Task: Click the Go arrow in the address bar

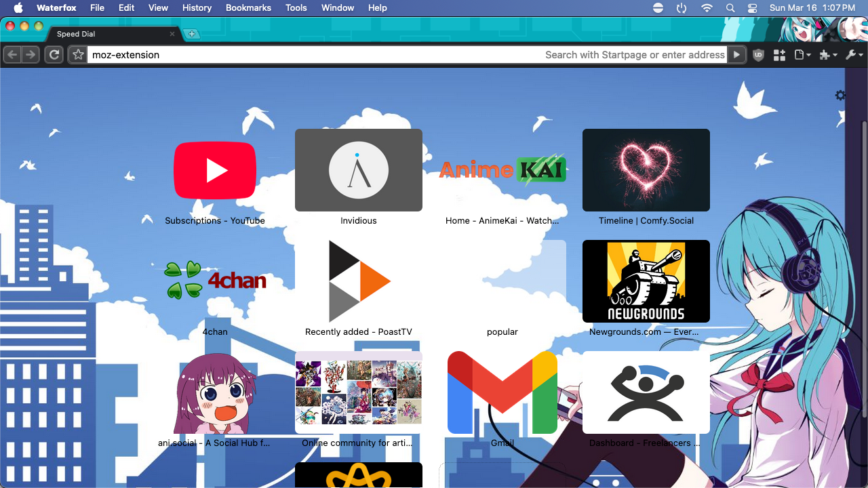Action: click(x=736, y=55)
